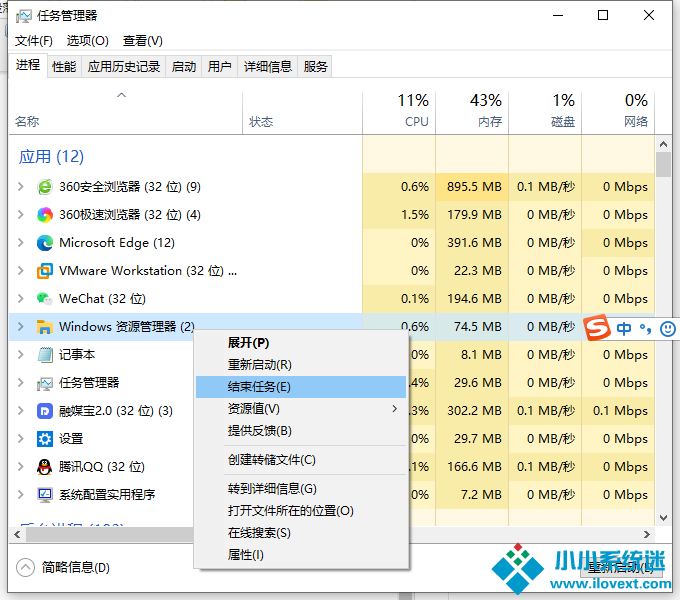The image size is (680, 600).
Task: Expand the WeChat process group
Action: tap(20, 299)
